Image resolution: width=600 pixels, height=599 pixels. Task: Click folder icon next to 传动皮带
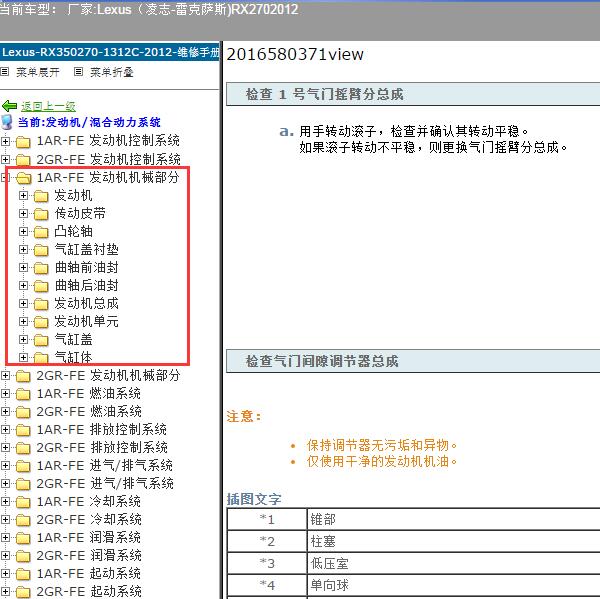(41, 214)
